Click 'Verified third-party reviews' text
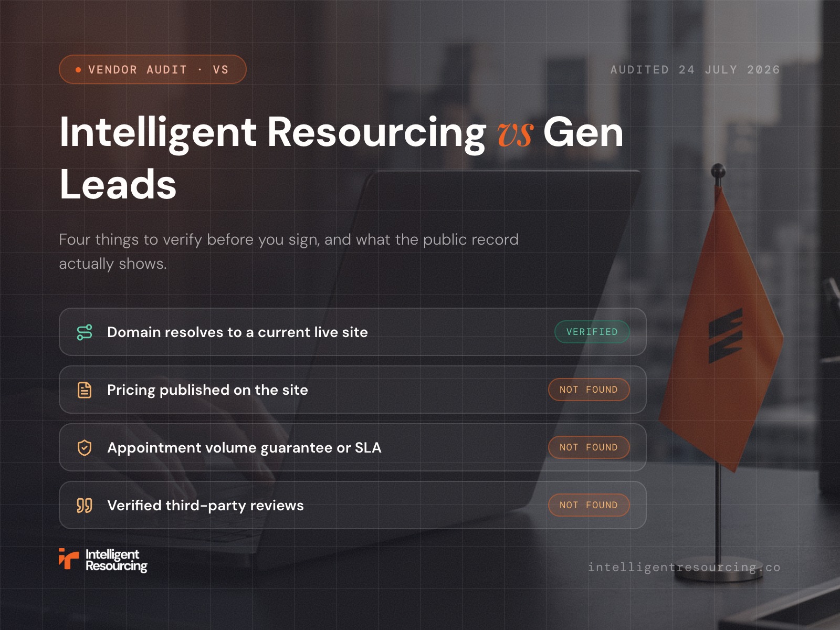The image size is (840, 630). click(x=205, y=506)
